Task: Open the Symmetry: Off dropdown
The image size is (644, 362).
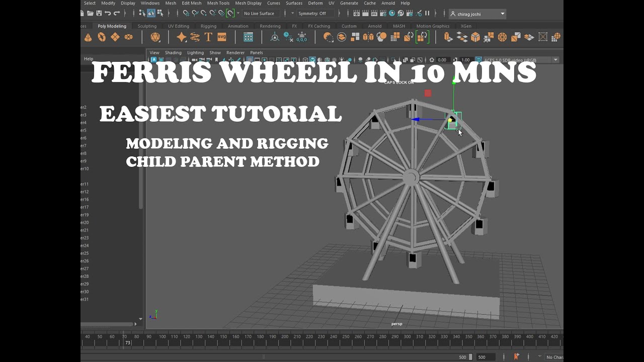Action: pyautogui.click(x=315, y=14)
